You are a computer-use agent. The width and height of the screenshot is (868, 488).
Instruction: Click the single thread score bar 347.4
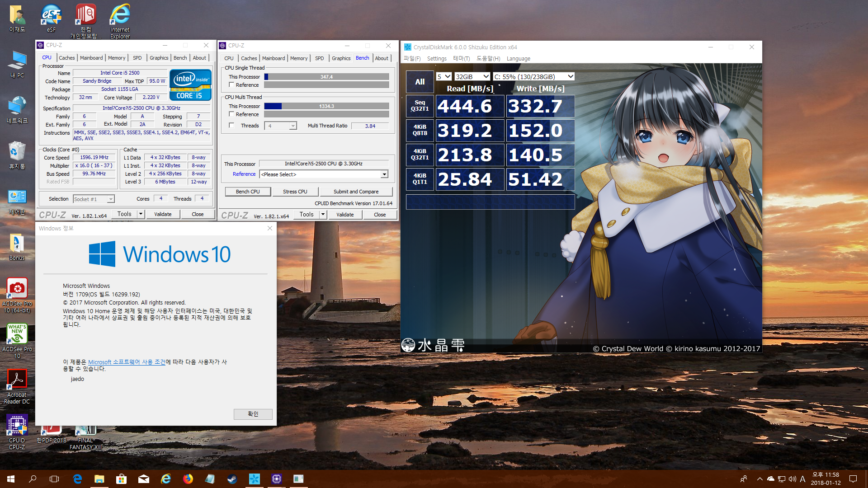(x=326, y=77)
